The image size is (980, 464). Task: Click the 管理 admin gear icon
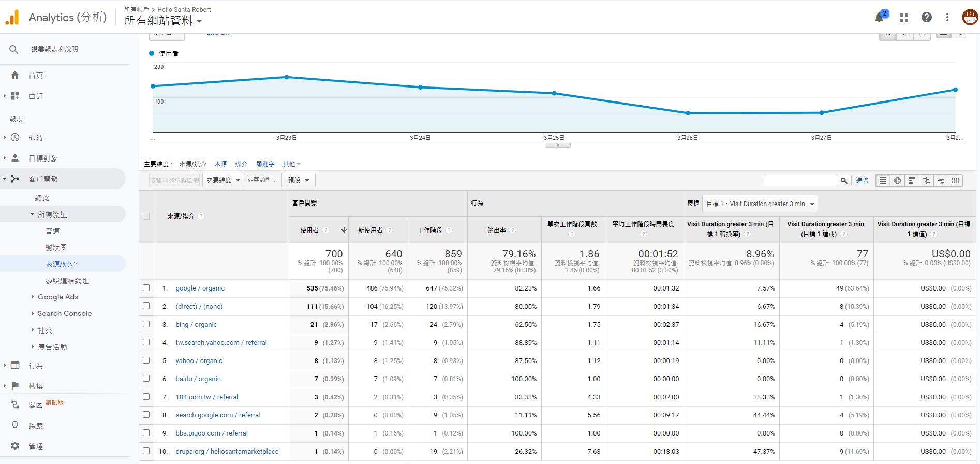(x=15, y=446)
